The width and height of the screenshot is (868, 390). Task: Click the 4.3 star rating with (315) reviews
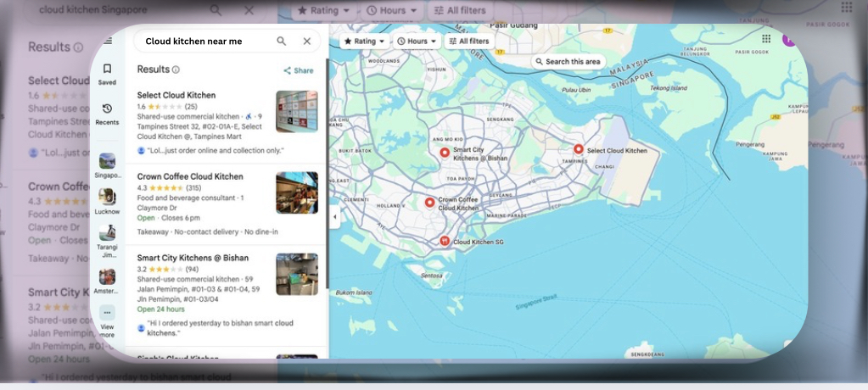[169, 187]
